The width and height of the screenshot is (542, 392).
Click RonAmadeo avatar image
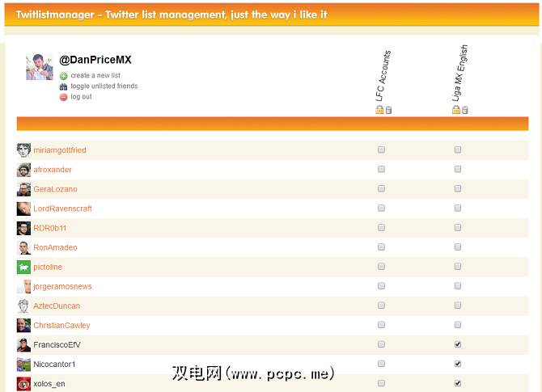coord(23,247)
